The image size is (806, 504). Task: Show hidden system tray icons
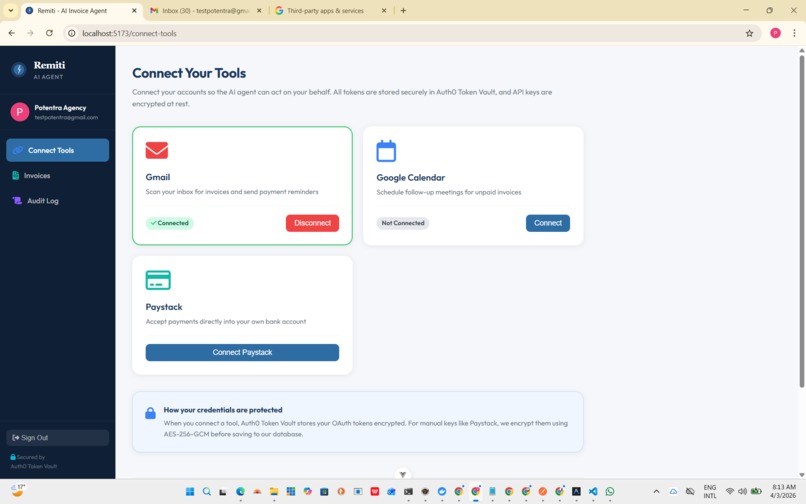tap(656, 491)
